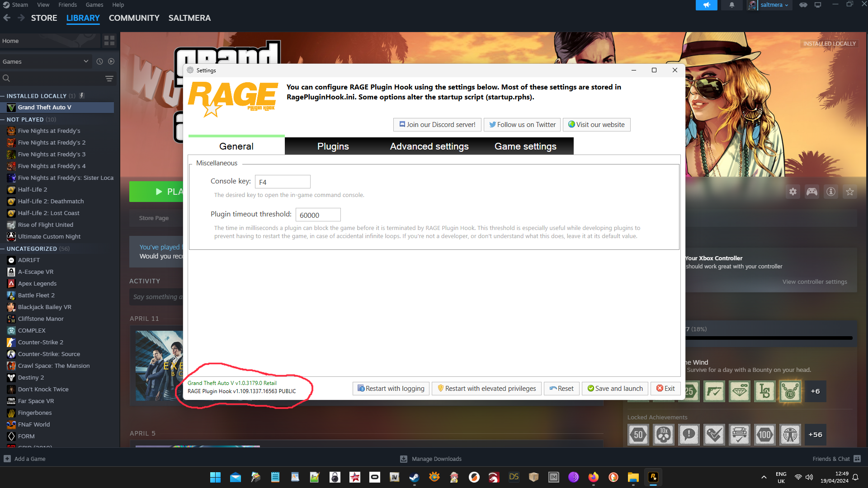Open the library advanced filter icon
The image size is (868, 488).
pos(109,79)
